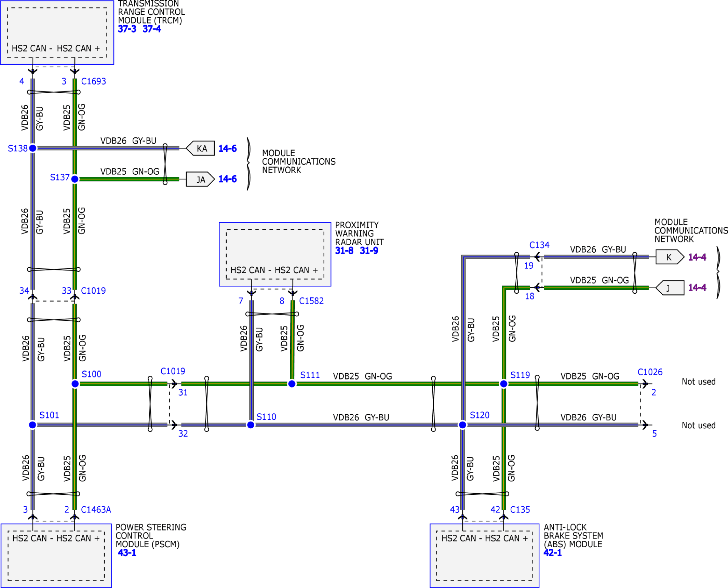Image resolution: width=728 pixels, height=588 pixels.
Task: Click the KA off-page connector symbol
Action: coord(200,148)
